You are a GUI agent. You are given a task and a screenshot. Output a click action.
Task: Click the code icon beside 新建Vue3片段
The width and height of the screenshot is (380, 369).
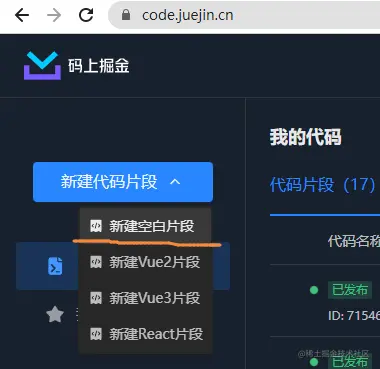(x=96, y=298)
